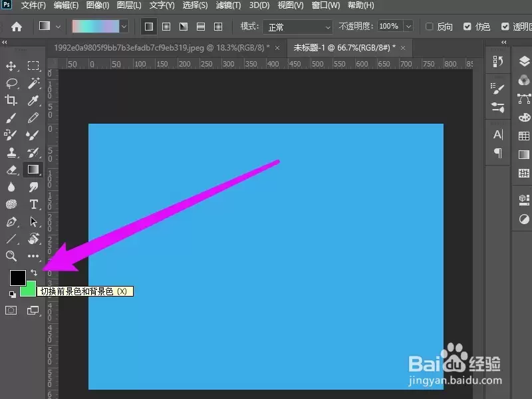The width and height of the screenshot is (532, 399).
Task: Toggle Quick Mask mode
Action: (11, 310)
